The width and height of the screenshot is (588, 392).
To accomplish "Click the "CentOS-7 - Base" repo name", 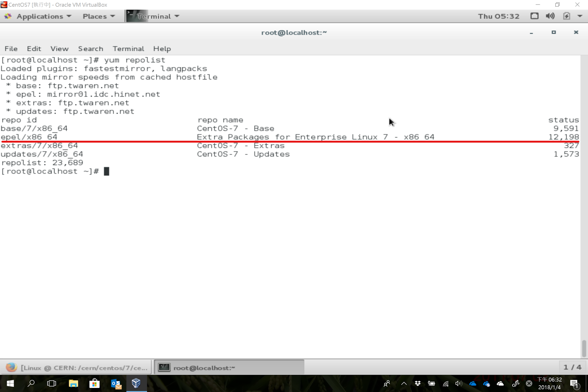I will click(236, 128).
